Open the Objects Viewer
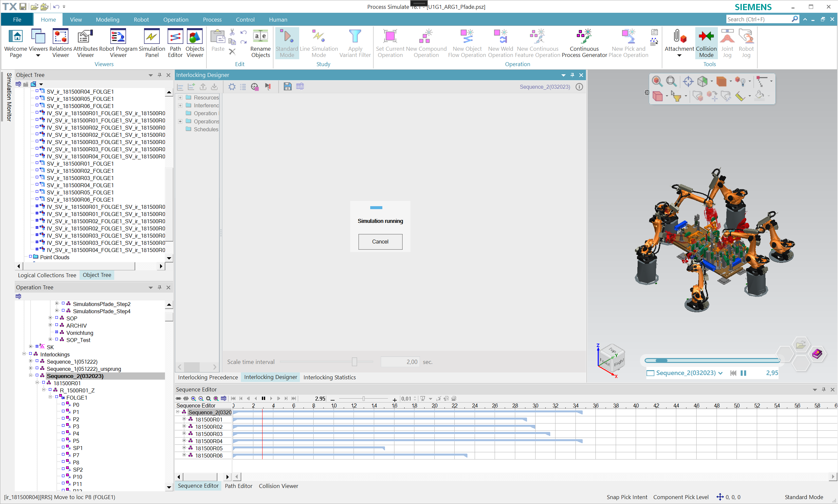838x504 pixels. [x=195, y=43]
